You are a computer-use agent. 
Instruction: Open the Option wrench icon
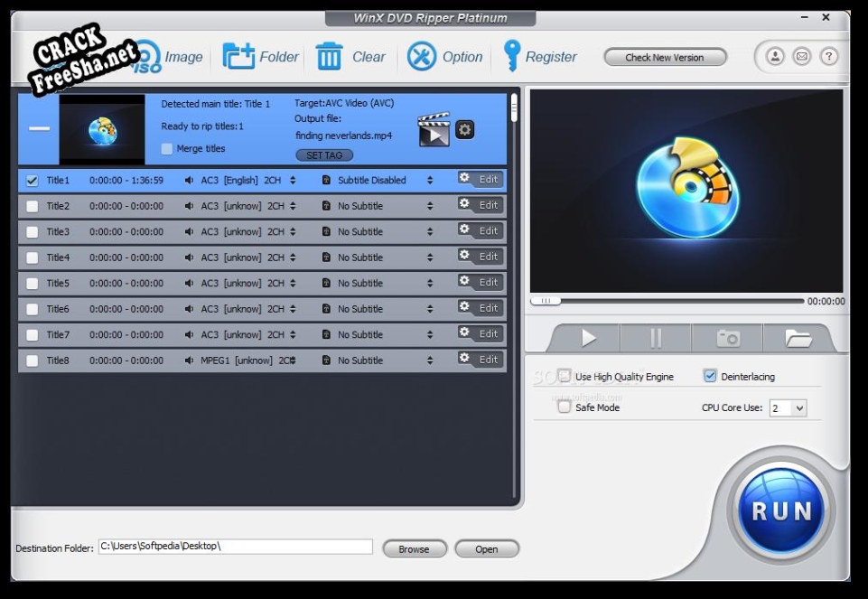pyautogui.click(x=422, y=57)
